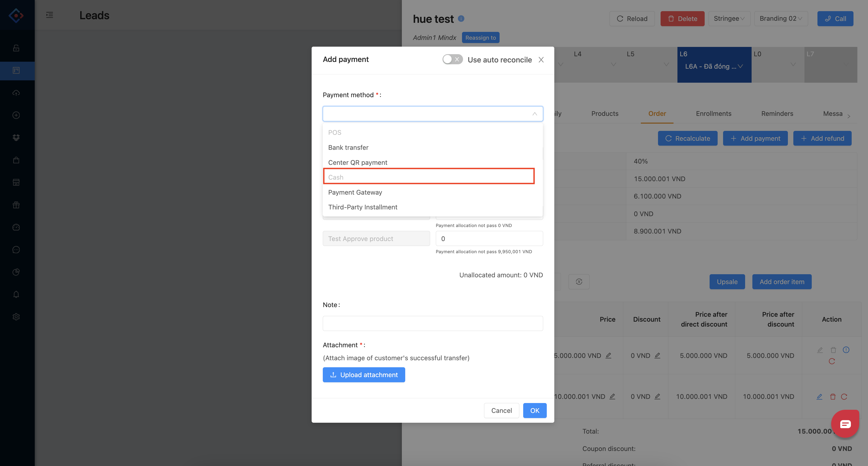Open the Reminders tab
This screenshot has width=868, height=466.
[x=777, y=114]
